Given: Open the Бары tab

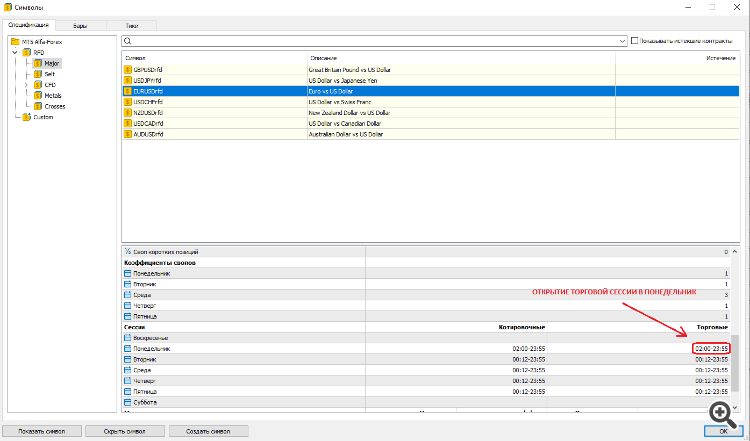Looking at the screenshot, I should [x=80, y=26].
